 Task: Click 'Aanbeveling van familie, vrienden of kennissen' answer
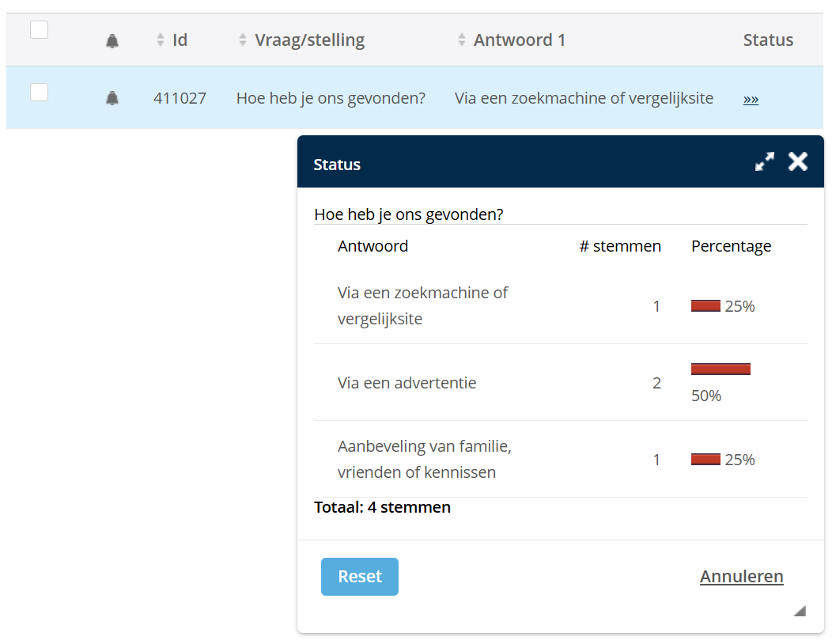click(x=425, y=459)
